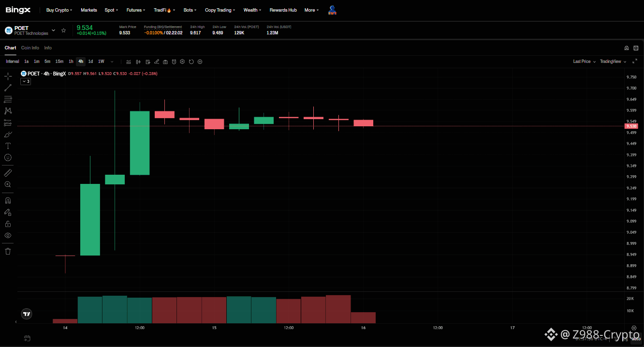
Task: Open the Futures dropdown menu
Action: [136, 10]
